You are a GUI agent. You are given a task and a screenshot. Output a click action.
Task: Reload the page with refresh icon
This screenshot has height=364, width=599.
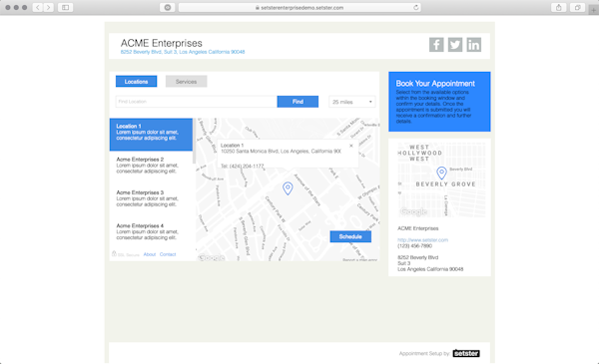point(415,7)
